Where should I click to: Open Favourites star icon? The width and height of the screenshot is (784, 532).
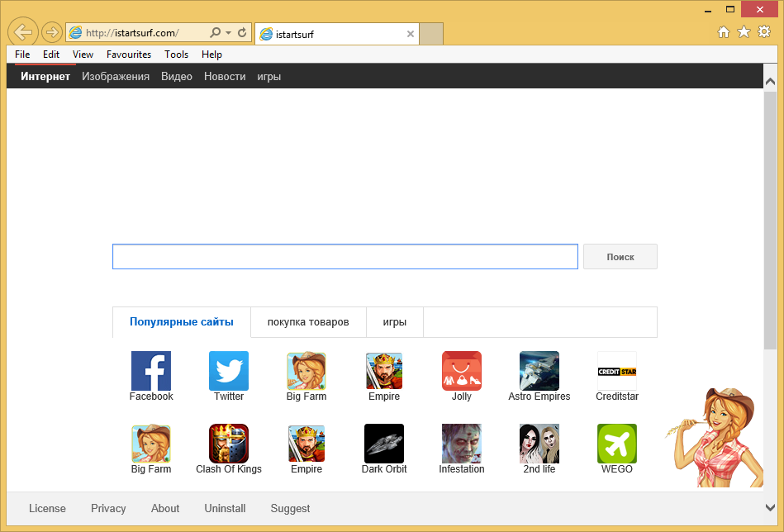coord(744,32)
